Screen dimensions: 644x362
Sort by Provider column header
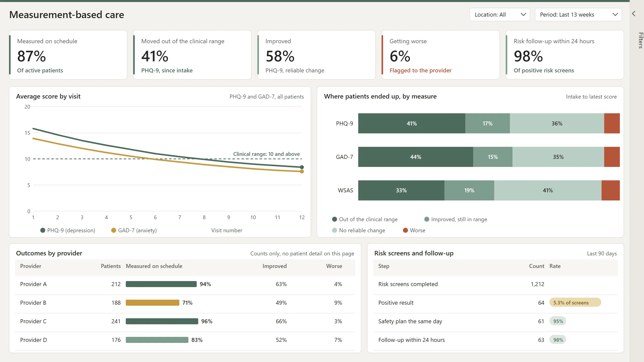[31, 266]
